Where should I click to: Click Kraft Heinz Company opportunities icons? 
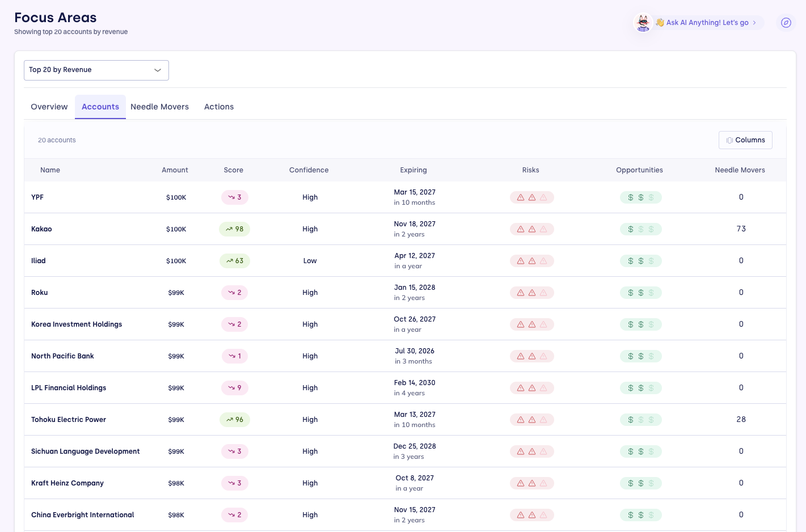[641, 483]
